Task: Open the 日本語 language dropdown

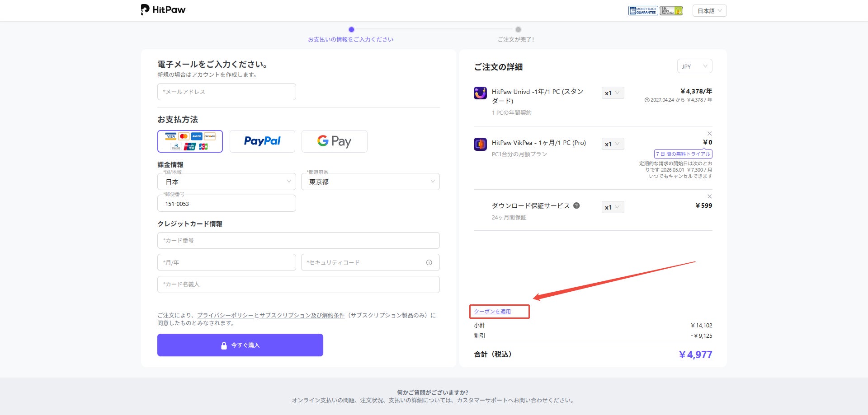Action: [x=709, y=11]
